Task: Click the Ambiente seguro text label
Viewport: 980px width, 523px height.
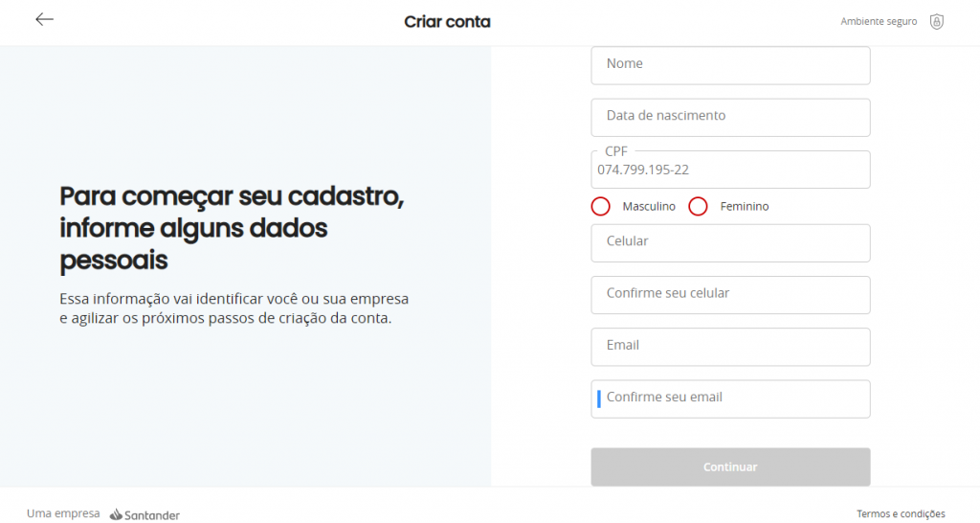Action: tap(879, 22)
